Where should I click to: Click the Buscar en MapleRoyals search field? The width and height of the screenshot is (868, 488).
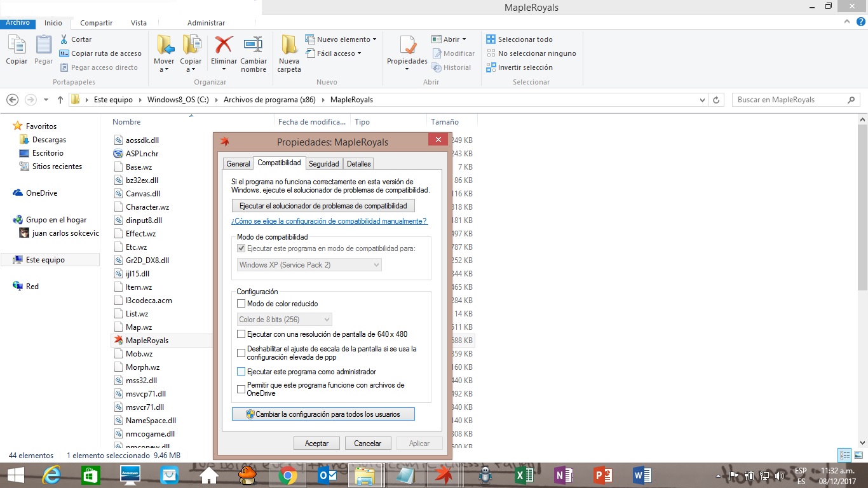[790, 100]
